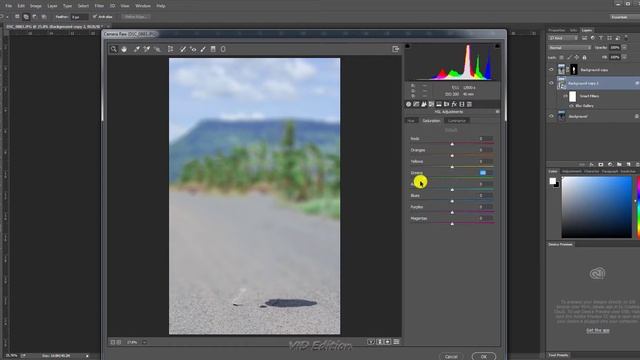
Task: Select the Graduated Filter tool
Action: pyautogui.click(x=213, y=49)
